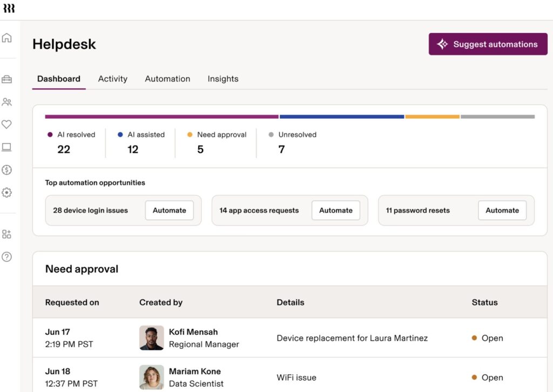This screenshot has height=392, width=553.
Task: Click the Need approval legend label
Action: coord(222,134)
